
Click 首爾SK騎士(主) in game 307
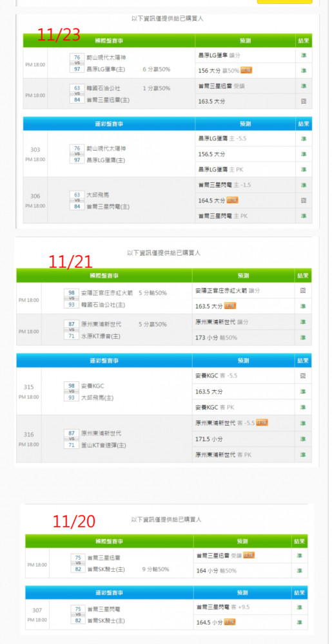(106, 621)
